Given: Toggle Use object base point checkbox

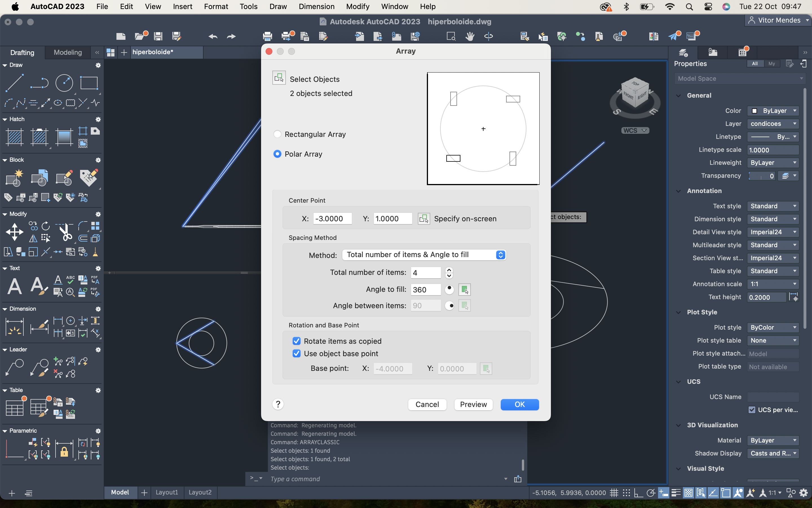Looking at the screenshot, I should coord(296,353).
